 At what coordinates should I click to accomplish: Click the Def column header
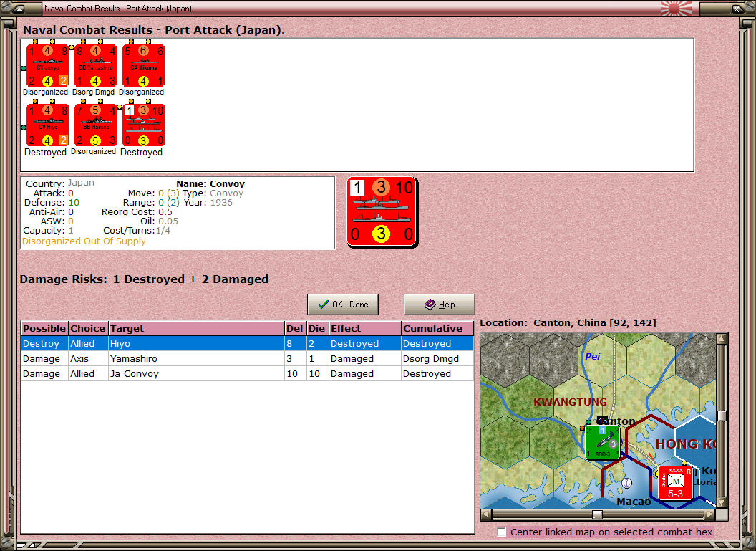click(x=295, y=329)
